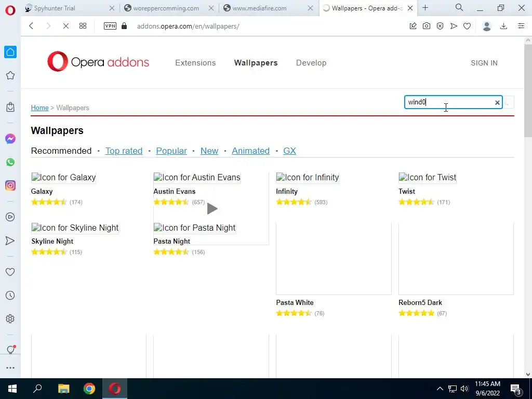Screen dimensions: 532x399
Task: Click the search tabs magnifier icon
Action: point(459,7)
